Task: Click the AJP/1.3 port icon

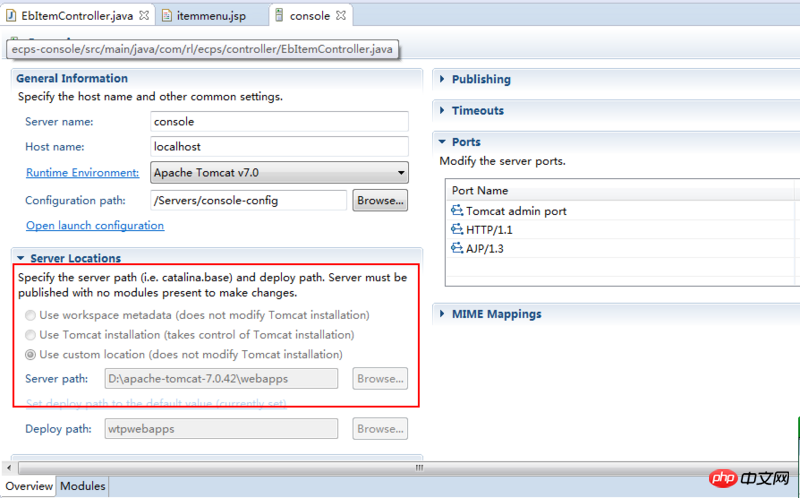Action: click(457, 249)
